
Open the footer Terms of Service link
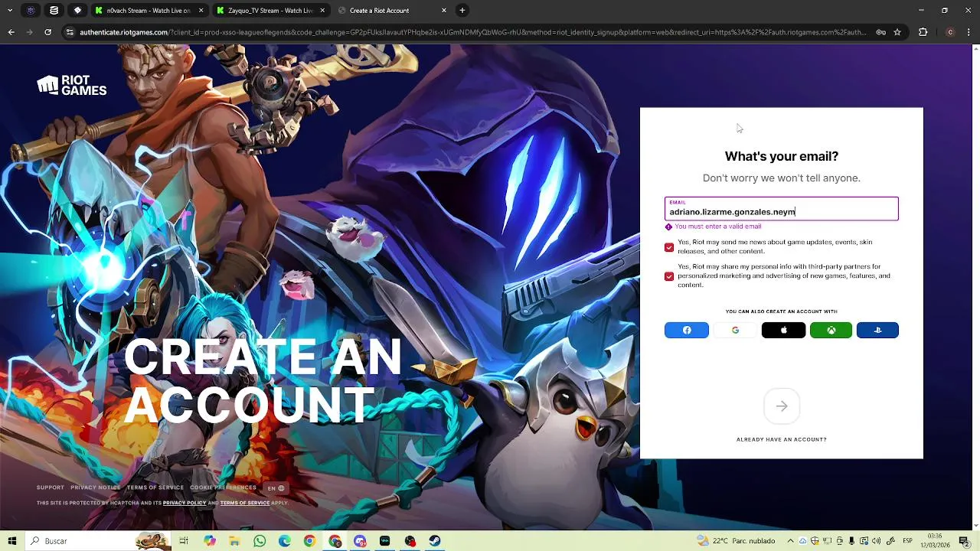(155, 487)
